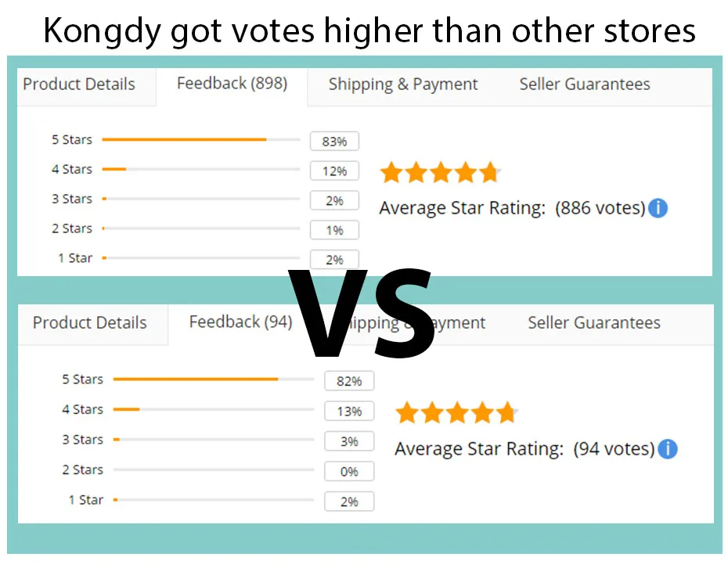
Task: Switch to the top Shipping & Payment tab
Action: pos(403,84)
